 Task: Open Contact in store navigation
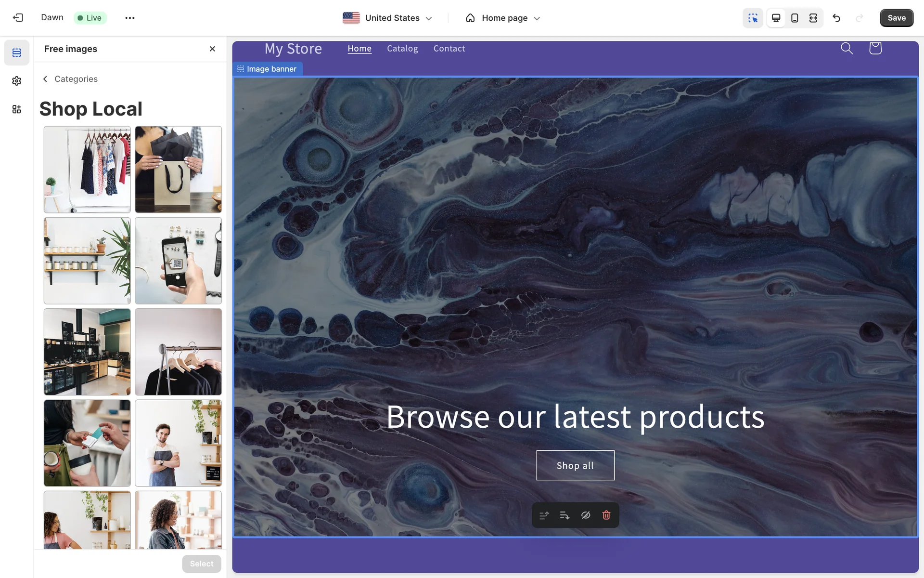click(x=449, y=49)
